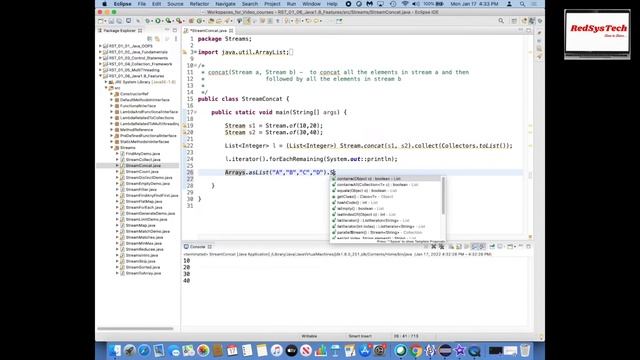
Task: Click the New Java Package toolbar icon
Action: click(191, 21)
